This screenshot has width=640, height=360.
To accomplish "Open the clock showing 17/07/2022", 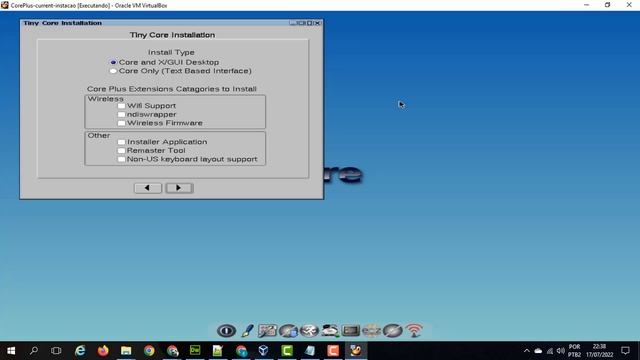I will pos(600,351).
